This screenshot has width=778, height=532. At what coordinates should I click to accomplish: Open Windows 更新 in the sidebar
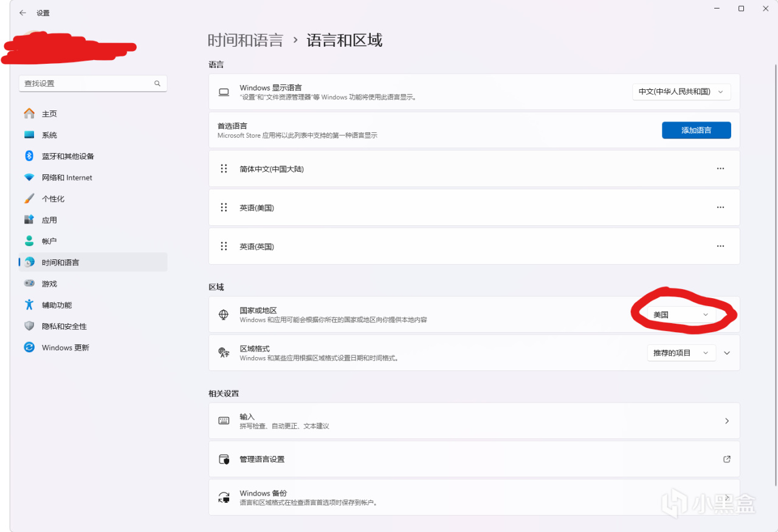pyautogui.click(x=93, y=347)
